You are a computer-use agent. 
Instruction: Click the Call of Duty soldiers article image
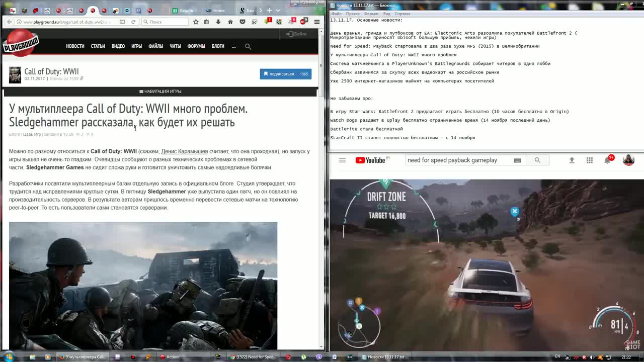click(x=143, y=285)
